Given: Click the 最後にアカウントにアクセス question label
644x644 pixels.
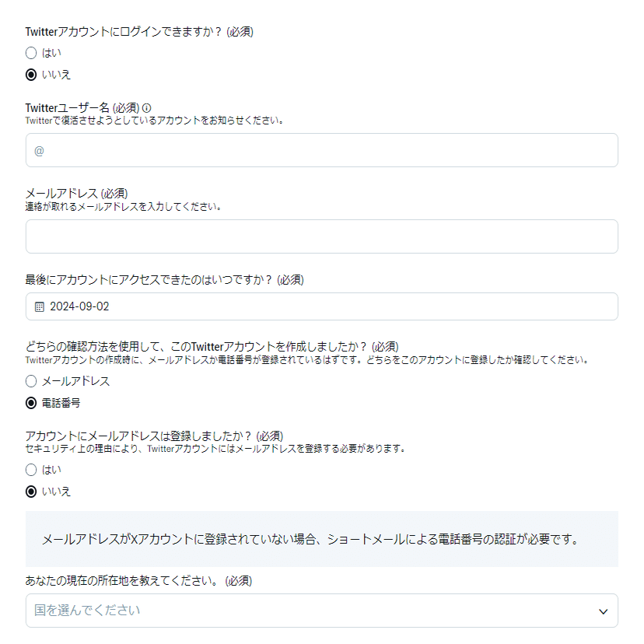Looking at the screenshot, I should coord(164,280).
